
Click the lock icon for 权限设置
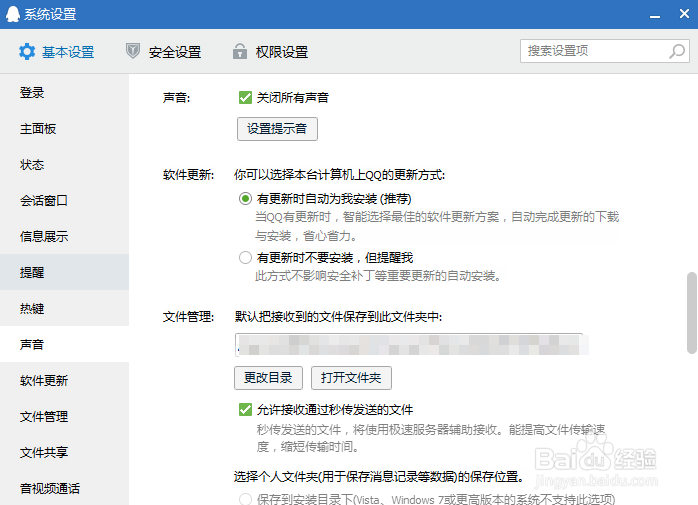pyautogui.click(x=239, y=51)
